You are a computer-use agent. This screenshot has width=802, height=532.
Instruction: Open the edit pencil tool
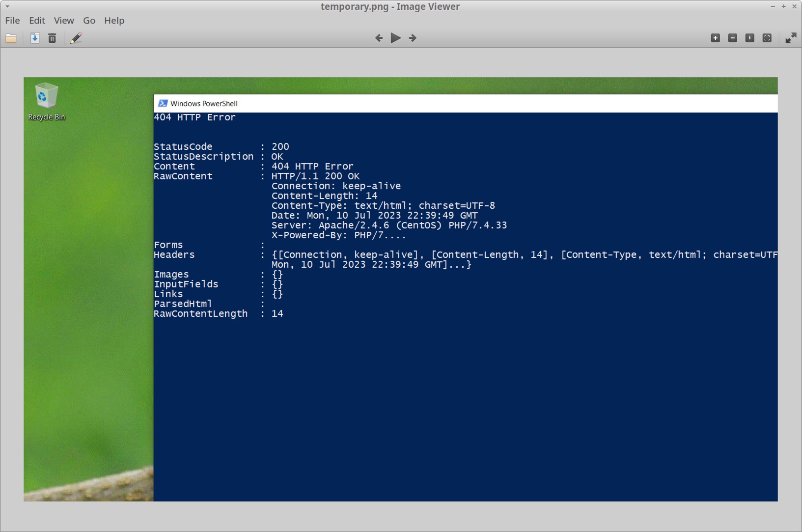(76, 38)
